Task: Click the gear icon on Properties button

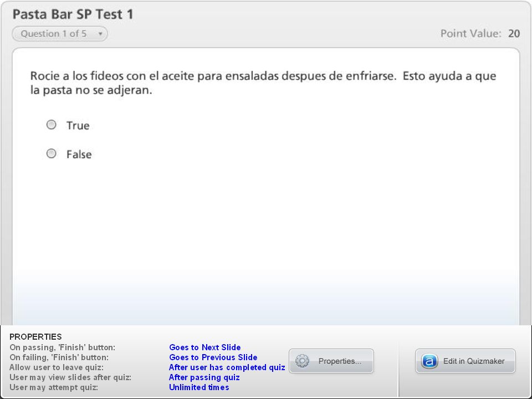Action: [302, 361]
